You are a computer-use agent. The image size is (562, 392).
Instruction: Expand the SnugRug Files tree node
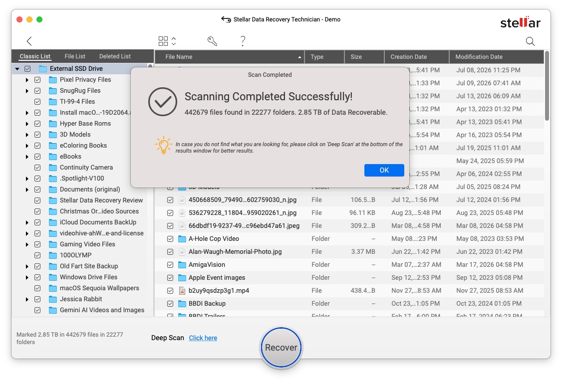coord(27,91)
